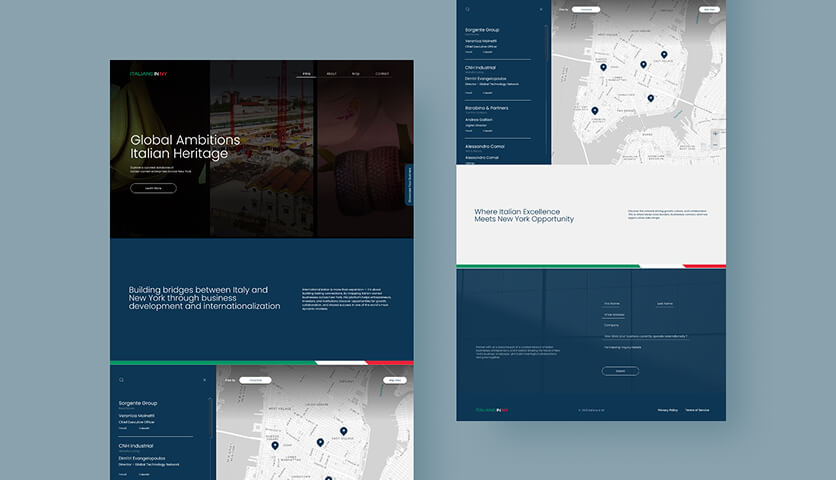Click the map pin near East Village
Viewport: 836px width, 480px height.
tap(664, 55)
